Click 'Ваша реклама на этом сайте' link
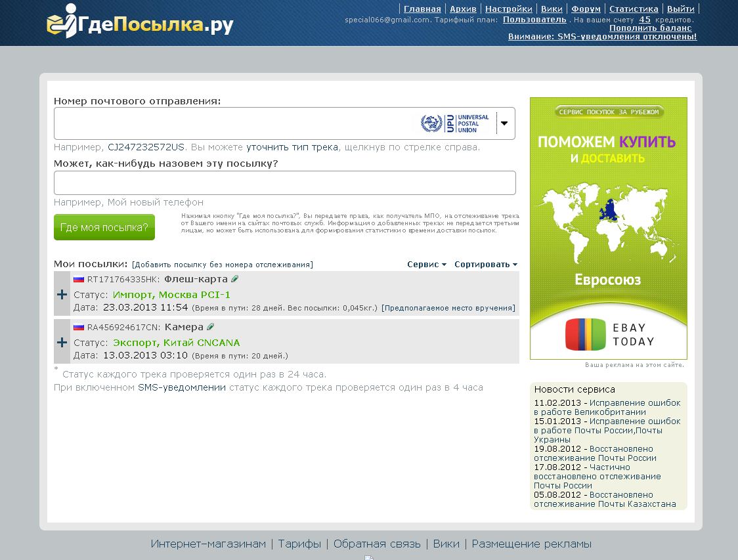 [634, 365]
